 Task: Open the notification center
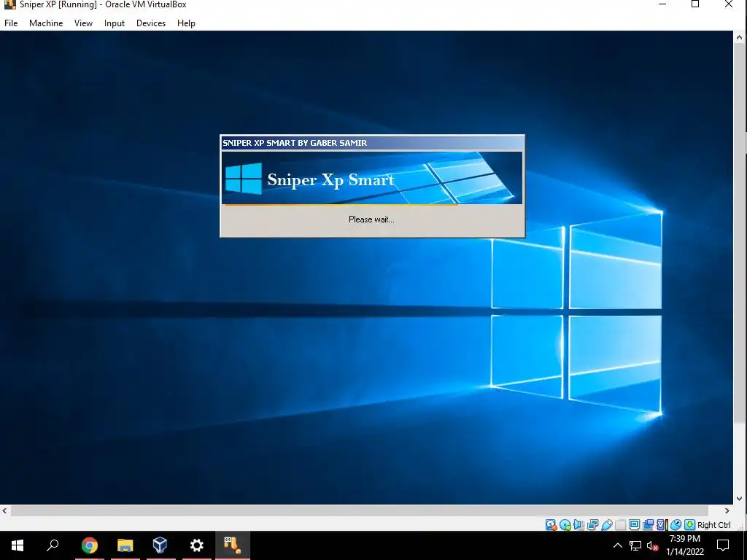(x=723, y=545)
